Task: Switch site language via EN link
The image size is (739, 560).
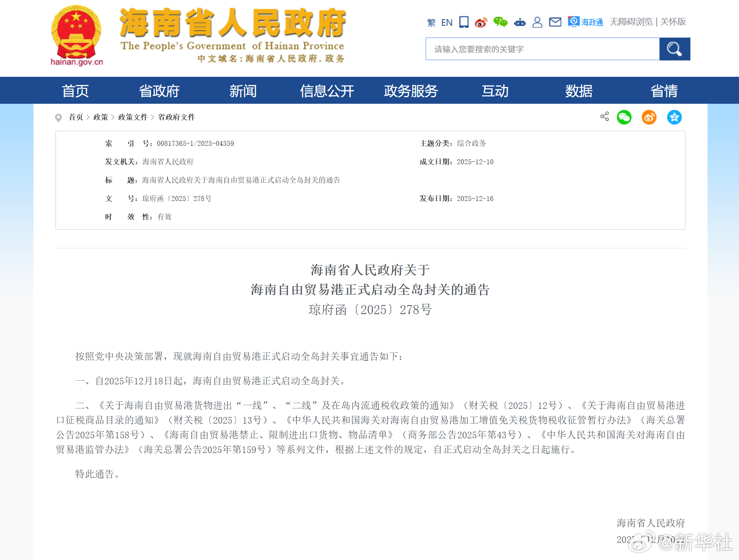Action: [447, 22]
